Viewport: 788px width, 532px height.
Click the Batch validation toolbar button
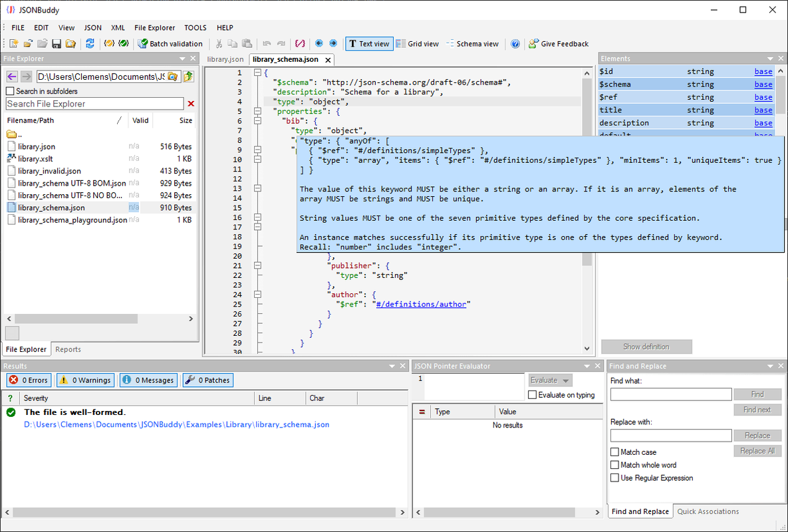170,44
